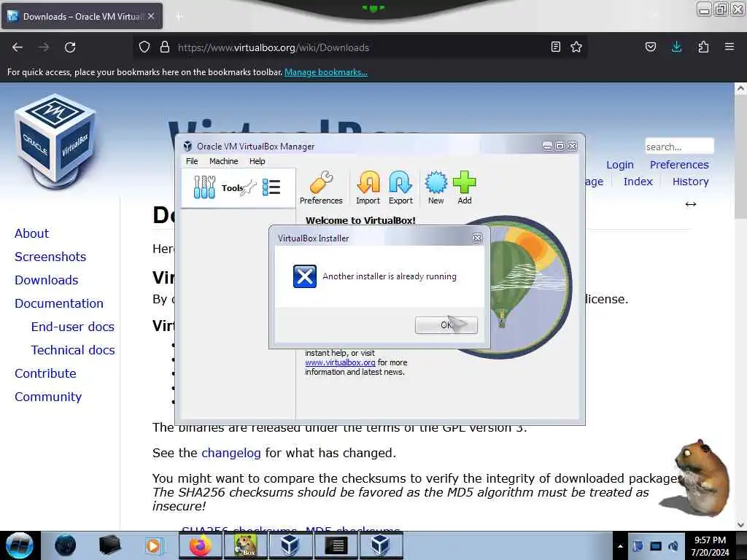The image size is (747, 560).
Task: Open the Contribute sidebar link
Action: tap(45, 373)
